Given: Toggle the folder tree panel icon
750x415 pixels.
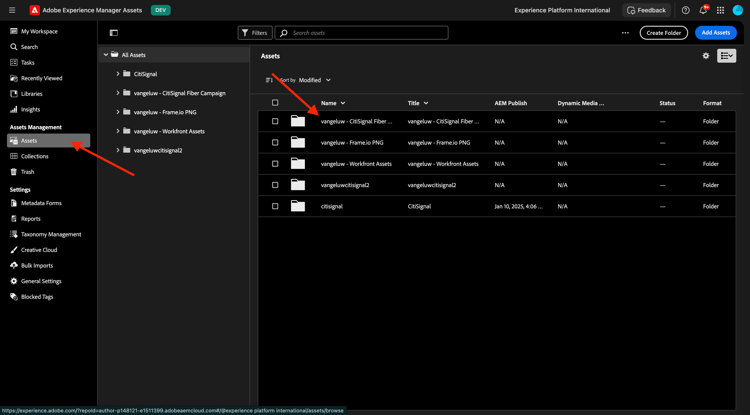Looking at the screenshot, I should click(x=113, y=33).
